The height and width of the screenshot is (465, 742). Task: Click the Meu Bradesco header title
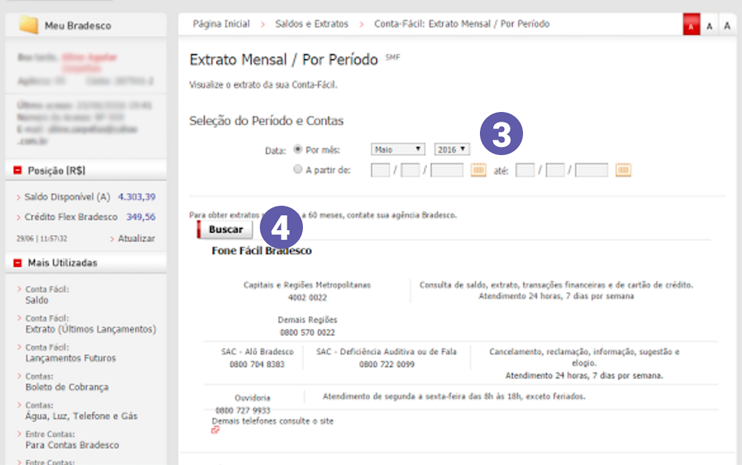pos(78,26)
